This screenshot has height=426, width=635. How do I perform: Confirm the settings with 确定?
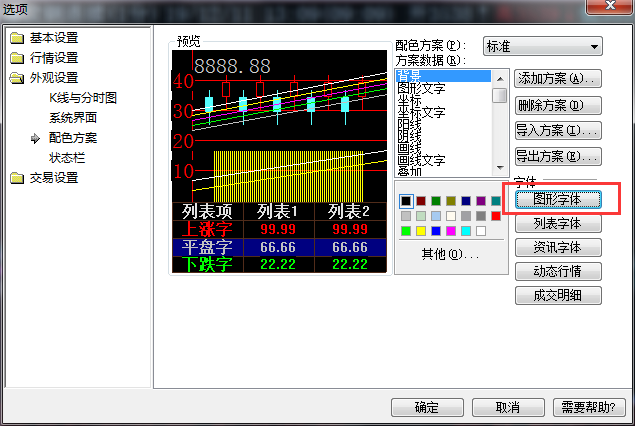[427, 407]
